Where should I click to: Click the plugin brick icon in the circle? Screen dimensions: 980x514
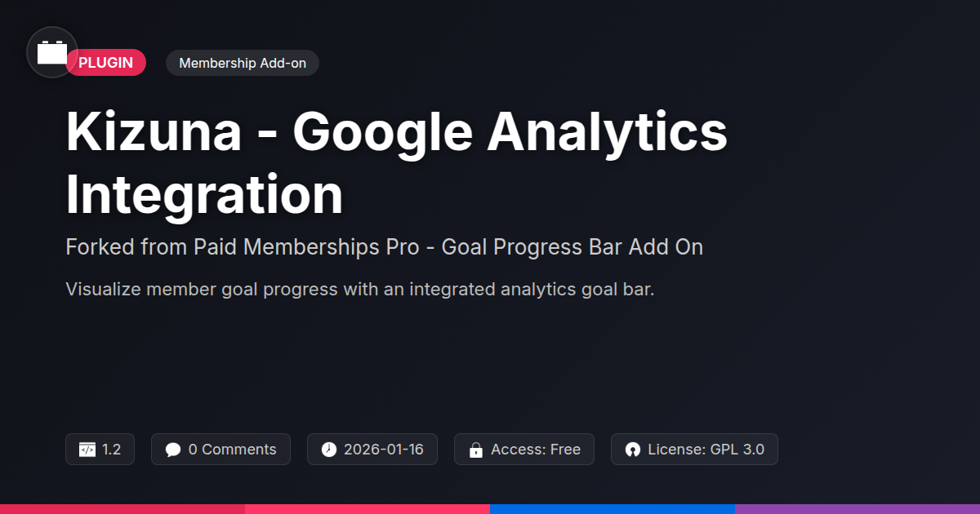52,52
